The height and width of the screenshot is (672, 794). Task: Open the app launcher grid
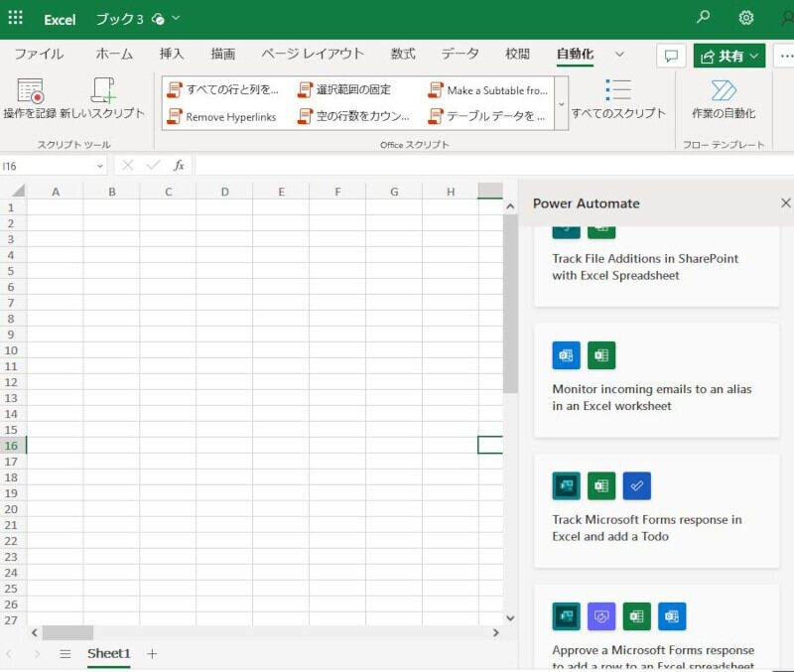(15, 18)
